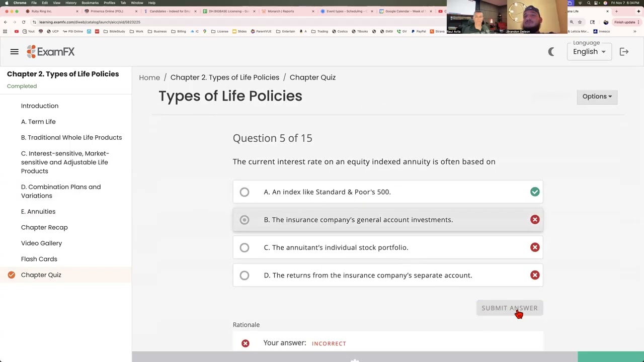Viewport: 644px width, 362px height.
Task: Open the License bookmark folder
Action: click(220, 31)
